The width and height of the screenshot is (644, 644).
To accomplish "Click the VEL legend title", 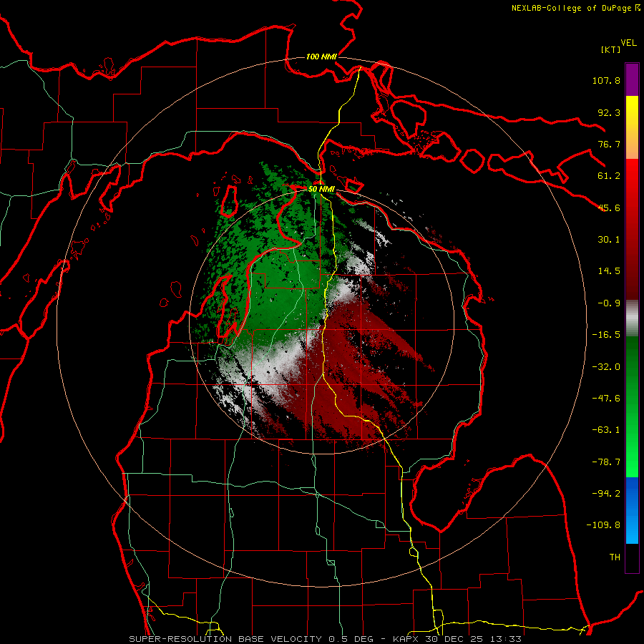I will [x=629, y=43].
